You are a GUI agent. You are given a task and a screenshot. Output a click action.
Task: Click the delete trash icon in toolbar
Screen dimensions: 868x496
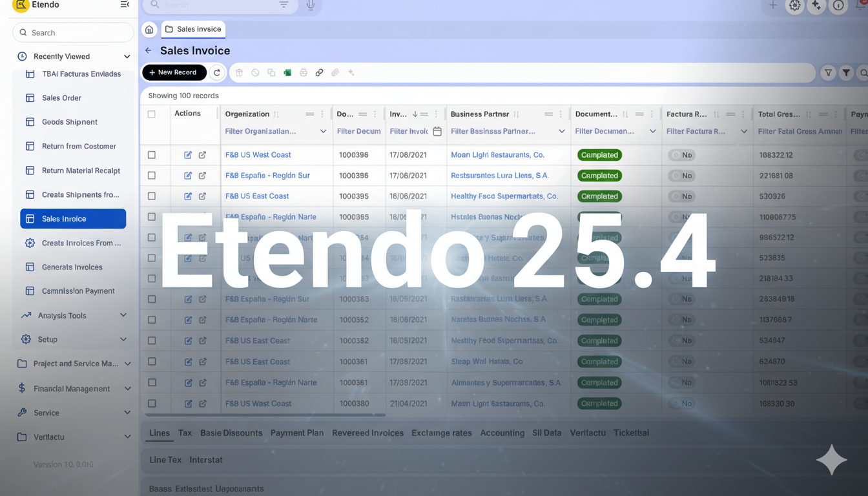[x=239, y=73]
